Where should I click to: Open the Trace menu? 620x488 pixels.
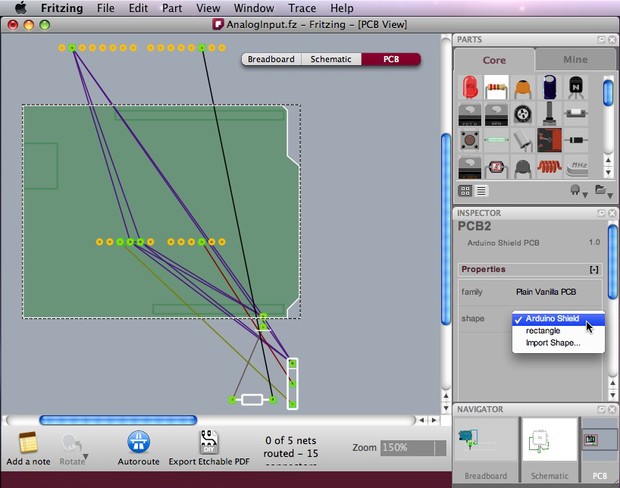[x=302, y=8]
